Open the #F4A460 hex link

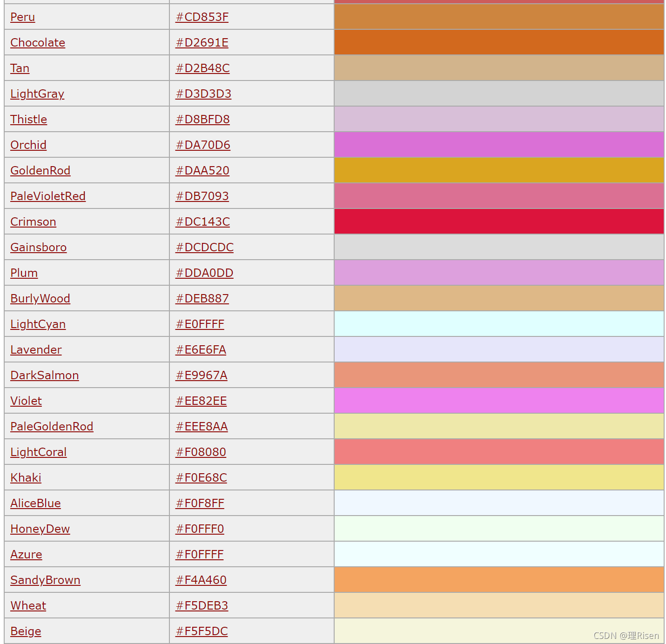[x=201, y=580]
